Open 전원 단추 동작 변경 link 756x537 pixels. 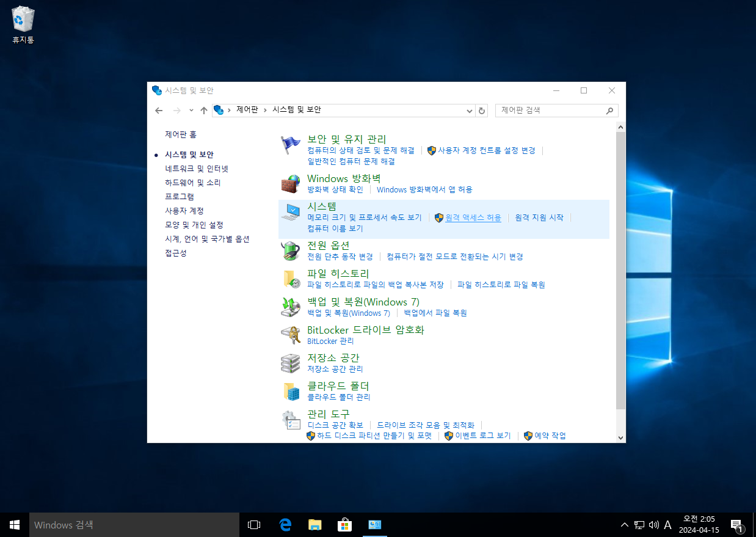tap(340, 257)
